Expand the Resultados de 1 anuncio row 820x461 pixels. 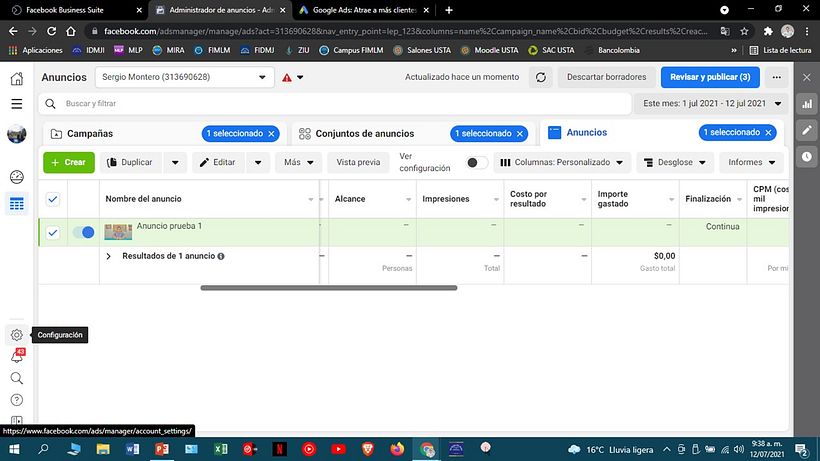108,257
